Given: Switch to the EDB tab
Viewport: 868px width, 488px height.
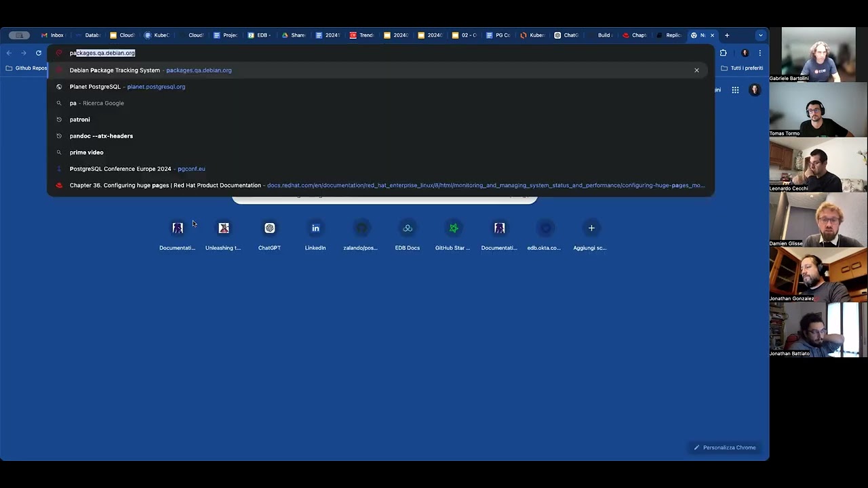Looking at the screenshot, I should 258,35.
